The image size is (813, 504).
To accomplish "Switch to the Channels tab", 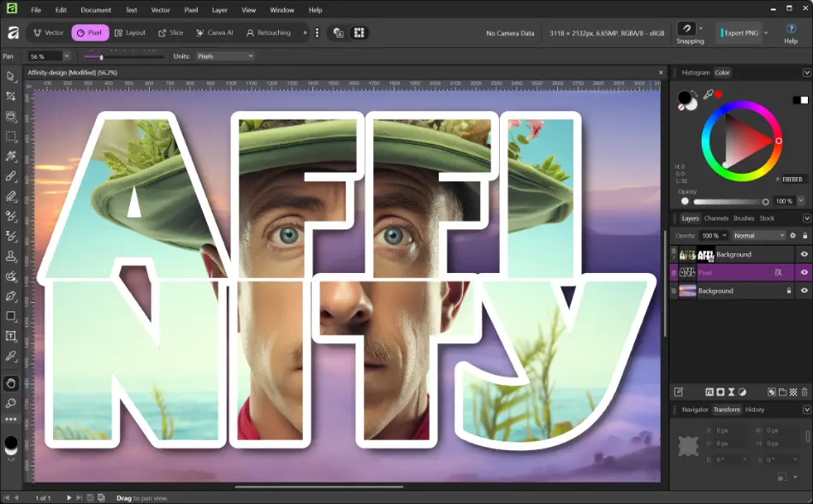I will [x=716, y=218].
